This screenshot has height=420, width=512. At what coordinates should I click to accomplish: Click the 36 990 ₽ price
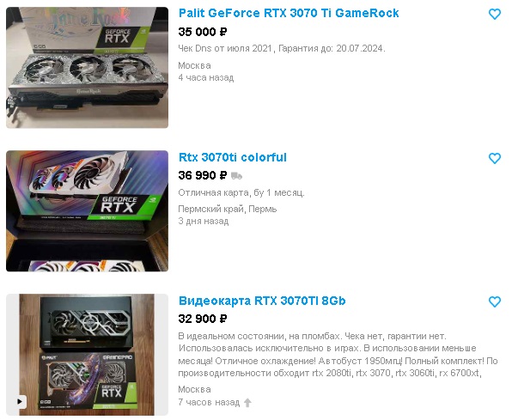click(x=203, y=175)
